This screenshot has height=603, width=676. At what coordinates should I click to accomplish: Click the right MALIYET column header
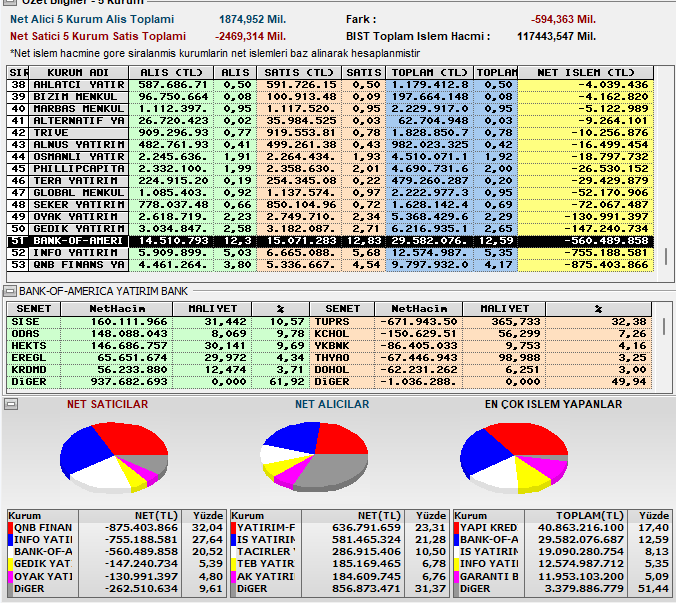pyautogui.click(x=504, y=309)
